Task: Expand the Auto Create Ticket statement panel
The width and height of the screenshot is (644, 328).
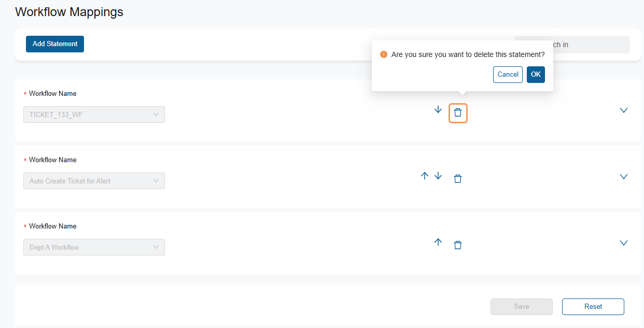Action: [x=624, y=177]
